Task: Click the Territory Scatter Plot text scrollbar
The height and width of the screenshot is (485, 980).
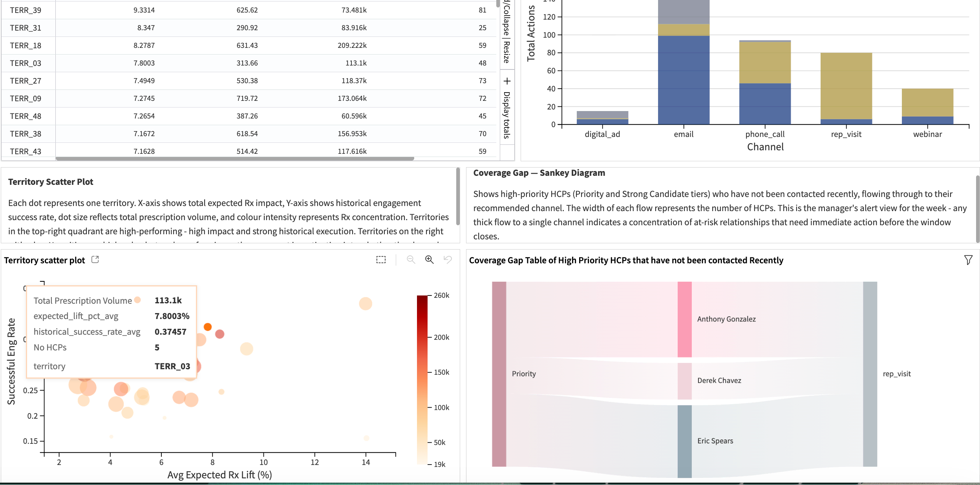Action: 458,197
